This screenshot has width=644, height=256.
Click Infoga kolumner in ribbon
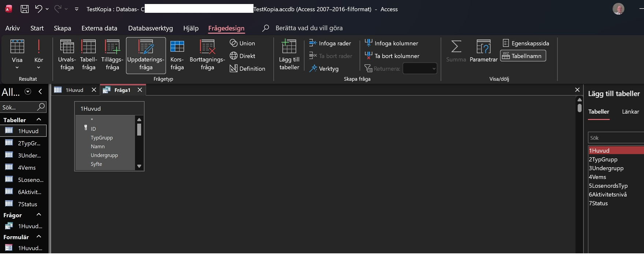[391, 43]
